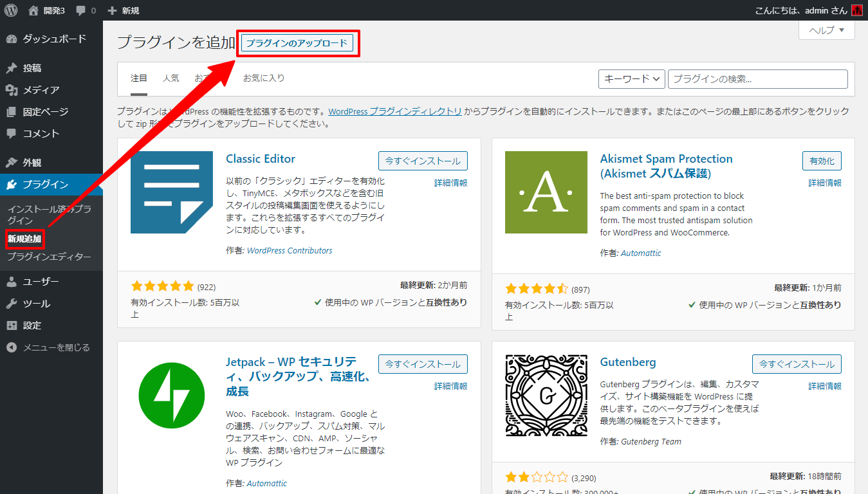Open インストール済みプラグイン submenu item

[x=49, y=215]
